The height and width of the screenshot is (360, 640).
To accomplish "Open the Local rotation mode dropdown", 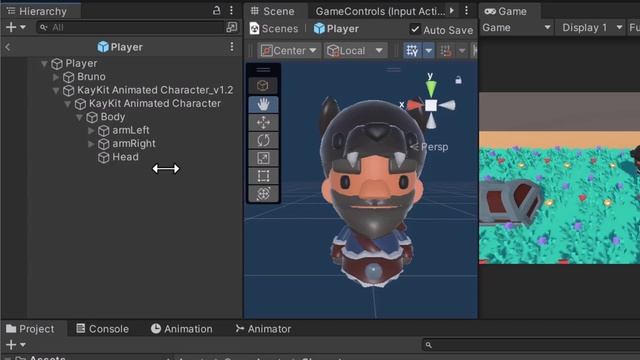I will click(356, 51).
